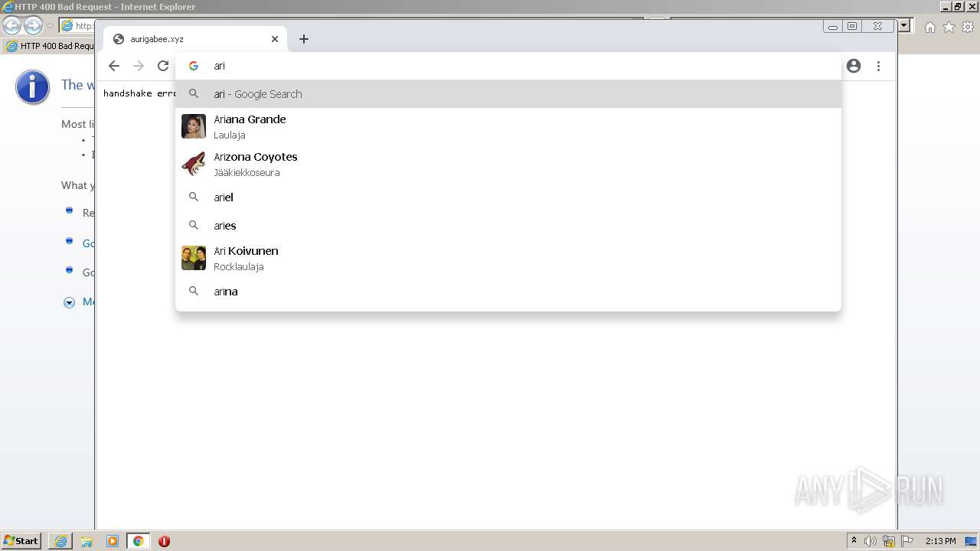Viewport: 980px width, 551px height.
Task: Open the Internet Explorer Home page
Action: tap(929, 27)
